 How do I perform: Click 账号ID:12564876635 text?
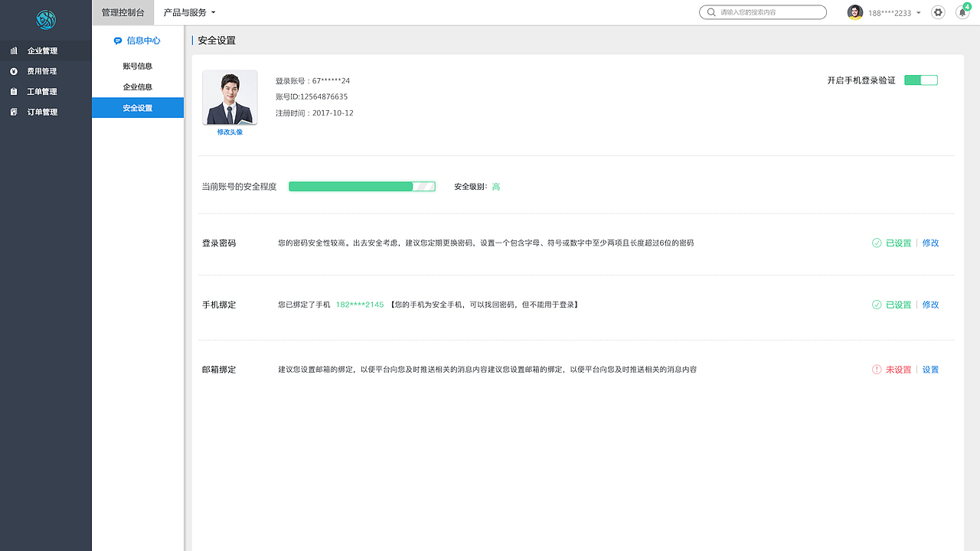tap(312, 96)
